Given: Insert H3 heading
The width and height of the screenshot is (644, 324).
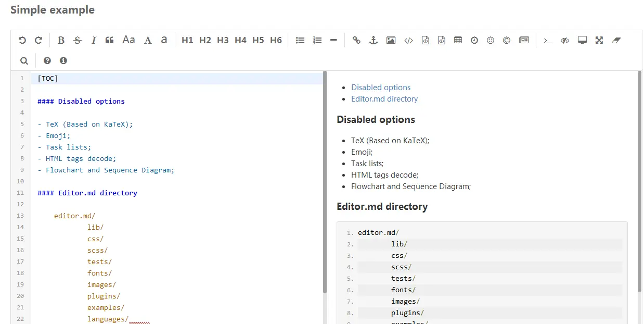Looking at the screenshot, I should [223, 40].
